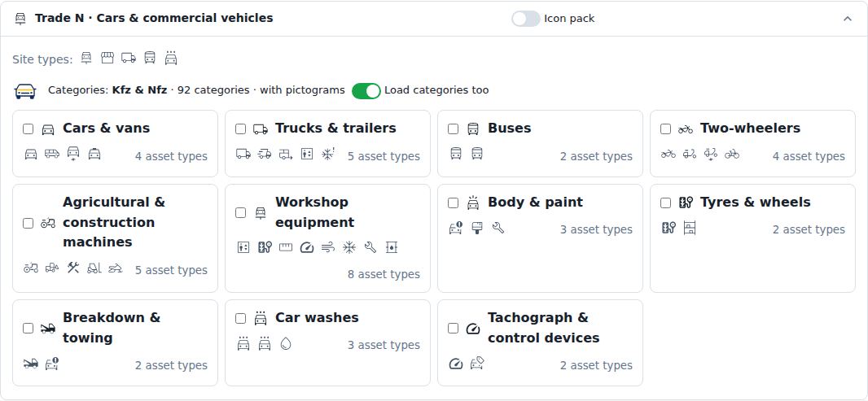
Task: Select the storefront site type icon
Action: (107, 58)
